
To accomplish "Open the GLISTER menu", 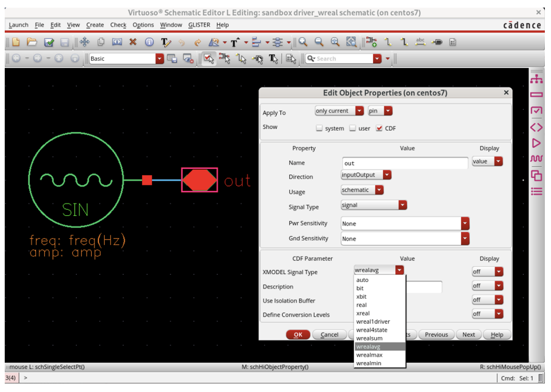I will click(x=199, y=25).
